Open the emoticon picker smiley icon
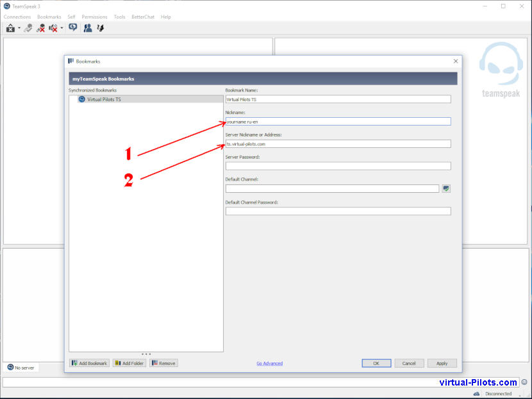 [524, 382]
